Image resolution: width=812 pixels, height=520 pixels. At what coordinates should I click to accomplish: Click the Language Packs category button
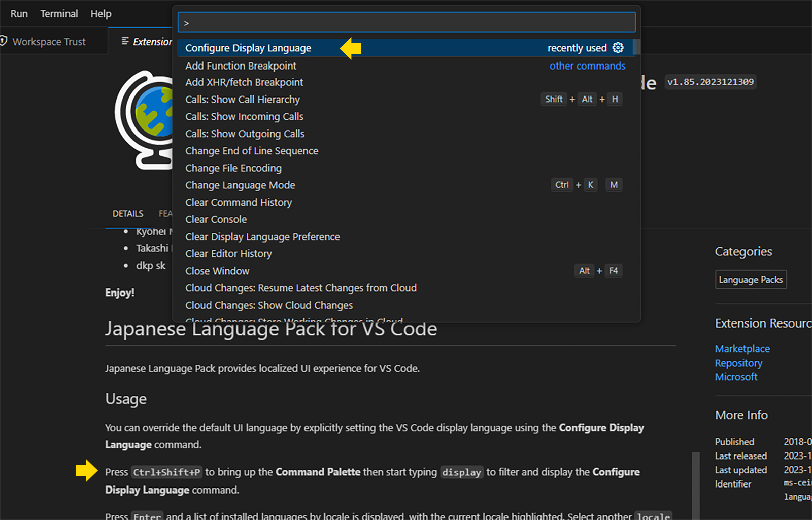[751, 280]
